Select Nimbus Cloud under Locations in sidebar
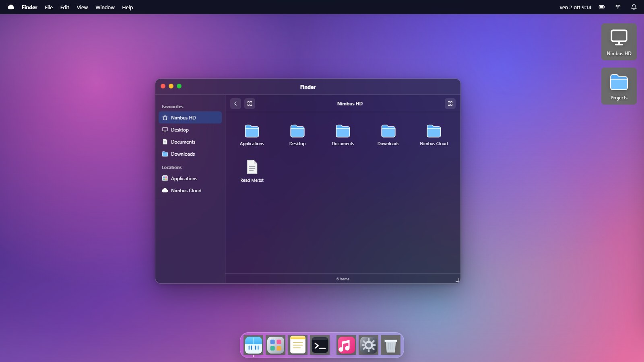Screen dimensions: 644x362 [190, 190]
